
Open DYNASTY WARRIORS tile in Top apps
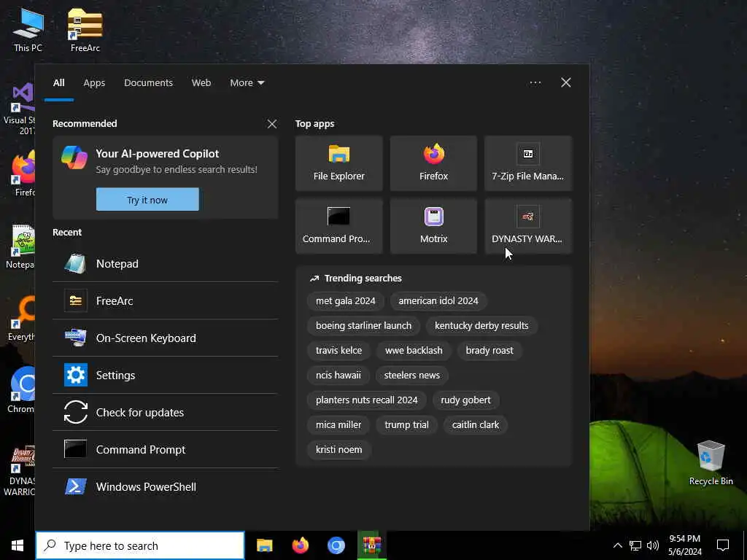click(x=528, y=226)
